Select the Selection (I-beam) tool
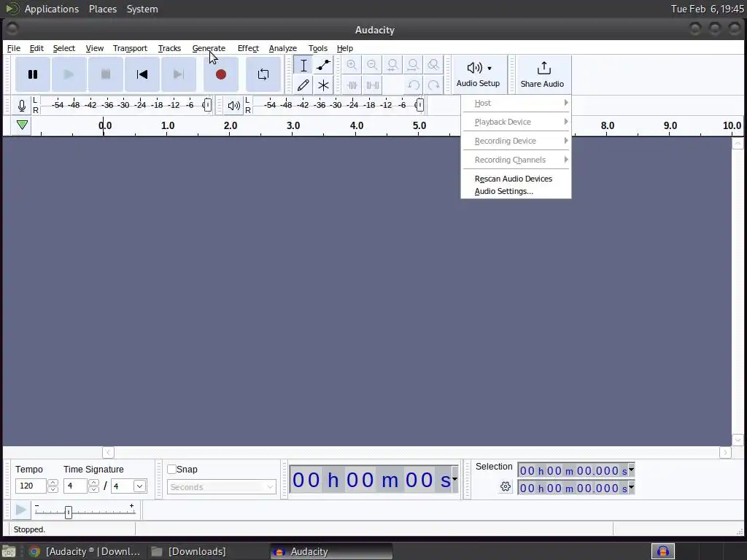 point(303,65)
